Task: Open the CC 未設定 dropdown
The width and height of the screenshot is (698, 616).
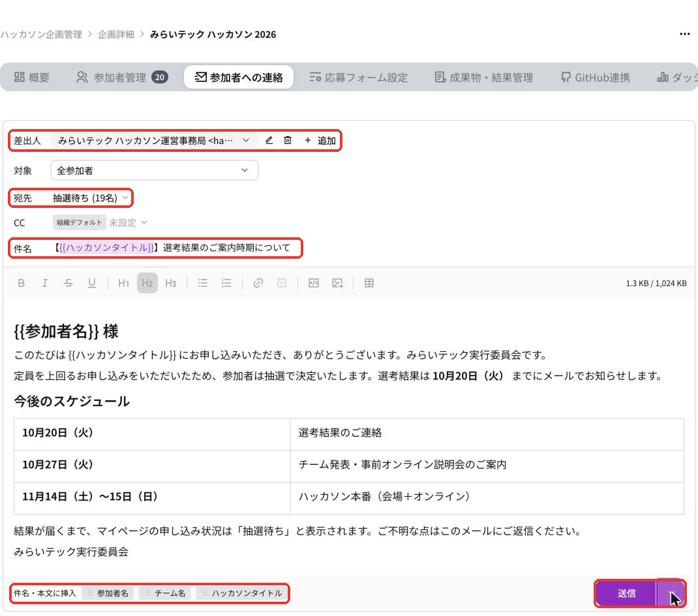Action: coord(129,223)
